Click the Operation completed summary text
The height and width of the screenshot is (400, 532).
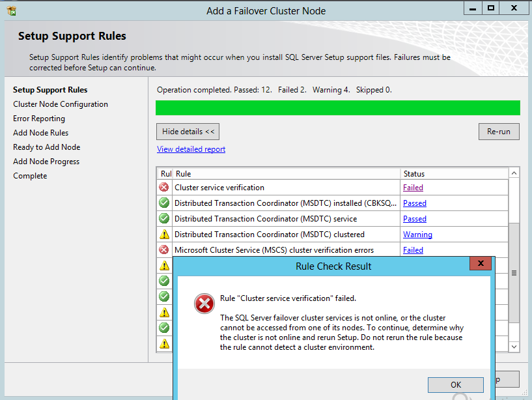(274, 90)
